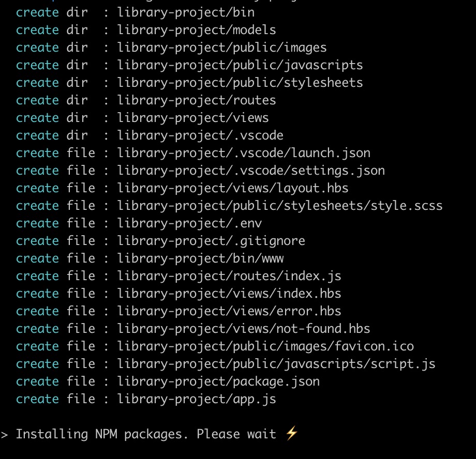Image resolution: width=476 pixels, height=459 pixels.
Task: Click the "Installing NPM packages" status line
Action: click(x=150, y=434)
